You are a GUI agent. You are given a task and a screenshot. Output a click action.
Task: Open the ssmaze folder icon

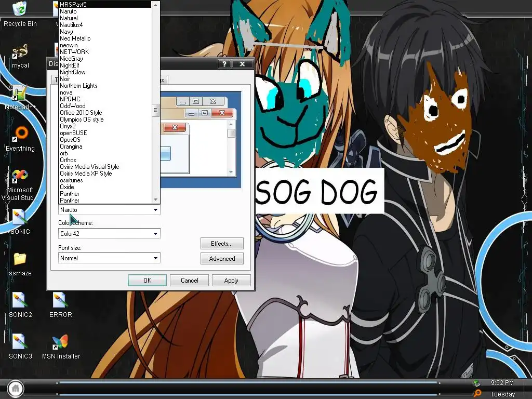click(x=20, y=264)
